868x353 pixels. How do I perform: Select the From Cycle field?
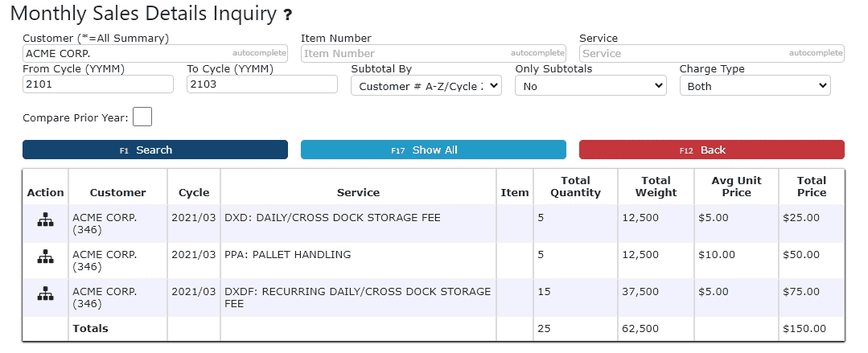[x=98, y=84]
